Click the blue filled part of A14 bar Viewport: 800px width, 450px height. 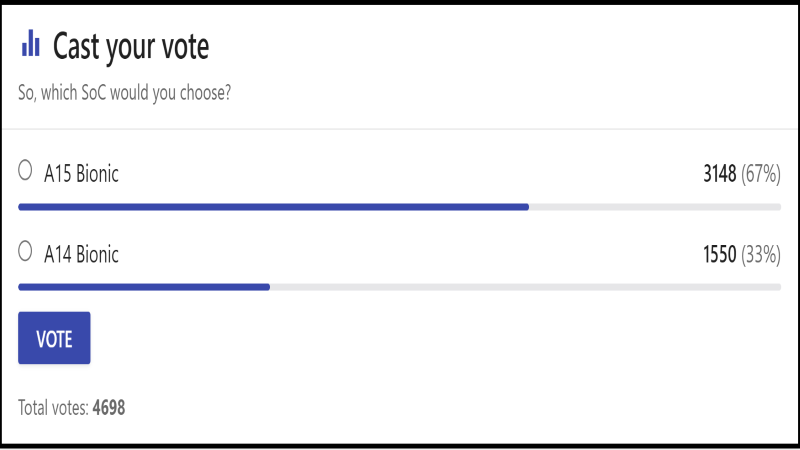point(144,287)
